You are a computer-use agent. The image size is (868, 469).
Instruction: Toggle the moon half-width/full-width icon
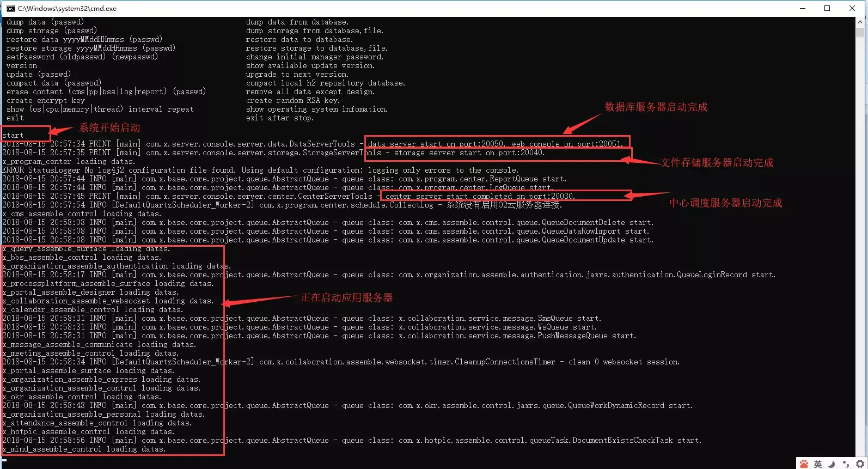(x=832, y=464)
